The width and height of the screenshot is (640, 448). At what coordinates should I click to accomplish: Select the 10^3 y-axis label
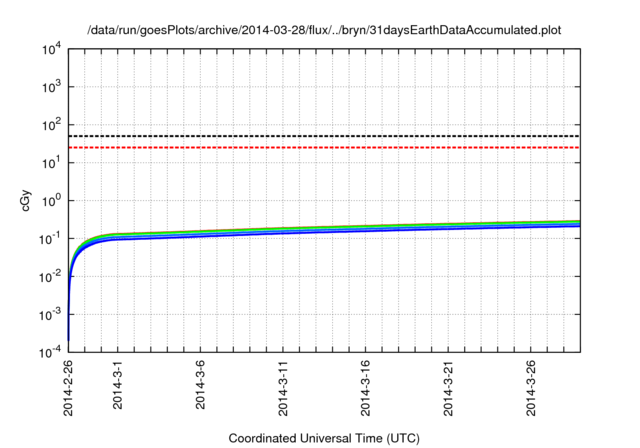[51, 87]
